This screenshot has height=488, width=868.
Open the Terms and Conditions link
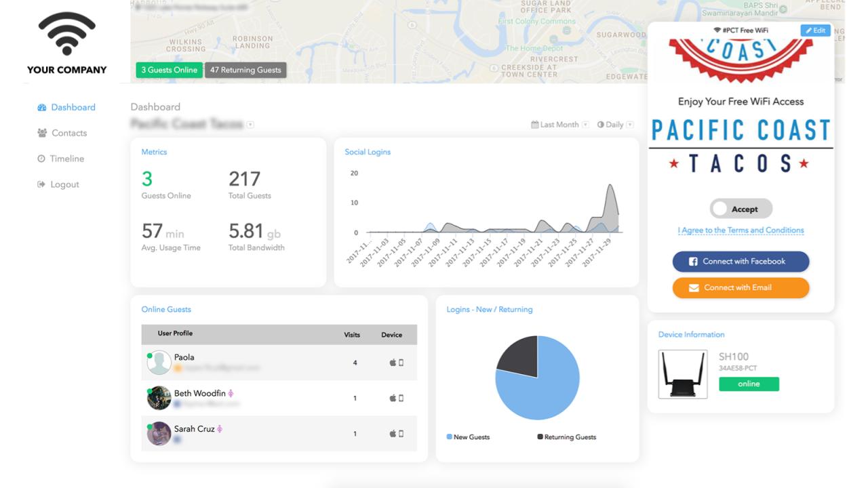pyautogui.click(x=741, y=230)
